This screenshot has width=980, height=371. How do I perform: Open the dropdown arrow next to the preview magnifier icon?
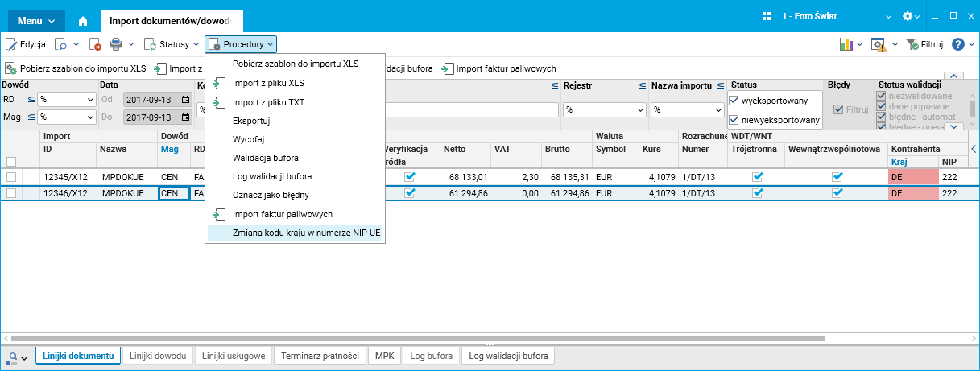click(x=76, y=45)
